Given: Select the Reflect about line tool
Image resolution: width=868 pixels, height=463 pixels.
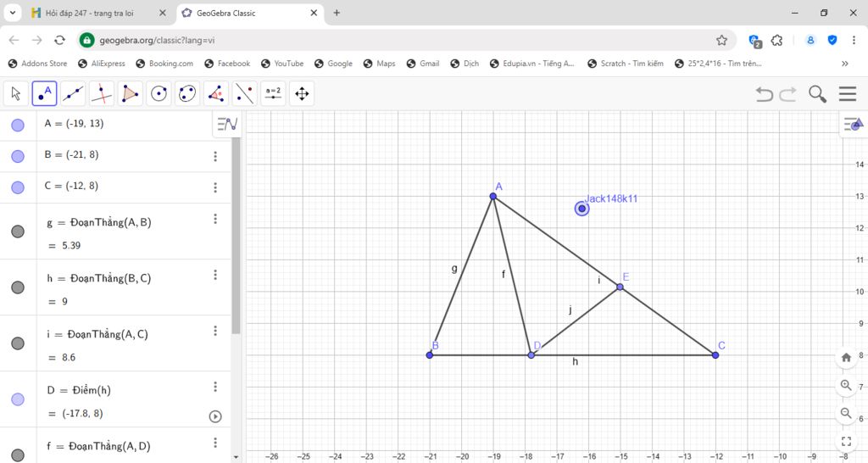Looking at the screenshot, I should (x=245, y=93).
